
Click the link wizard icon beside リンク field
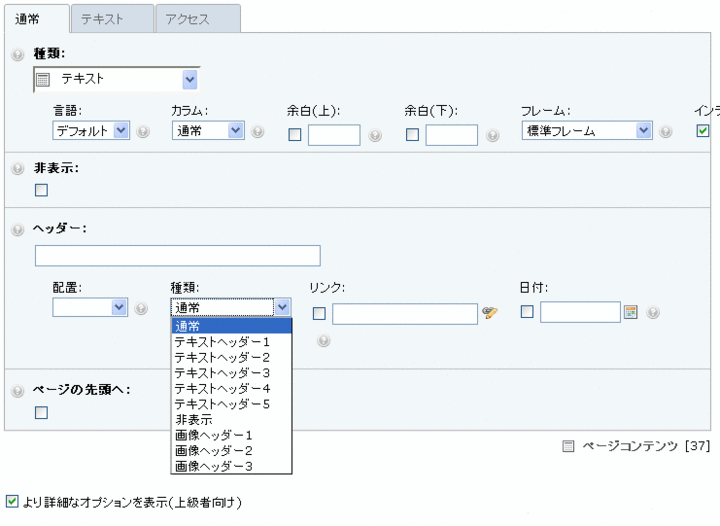click(x=489, y=313)
